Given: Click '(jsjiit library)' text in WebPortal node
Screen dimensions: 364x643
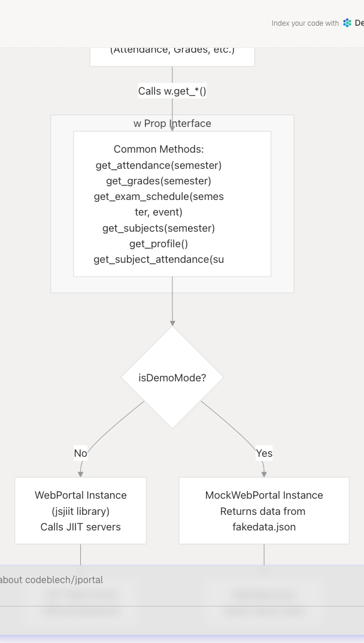Looking at the screenshot, I should click(x=81, y=511).
